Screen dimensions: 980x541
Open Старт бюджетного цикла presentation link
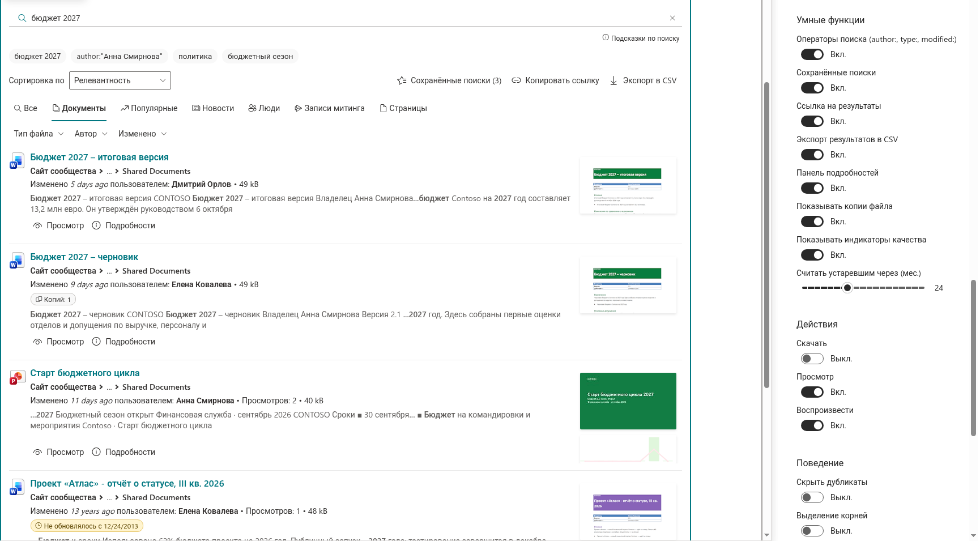85,373
